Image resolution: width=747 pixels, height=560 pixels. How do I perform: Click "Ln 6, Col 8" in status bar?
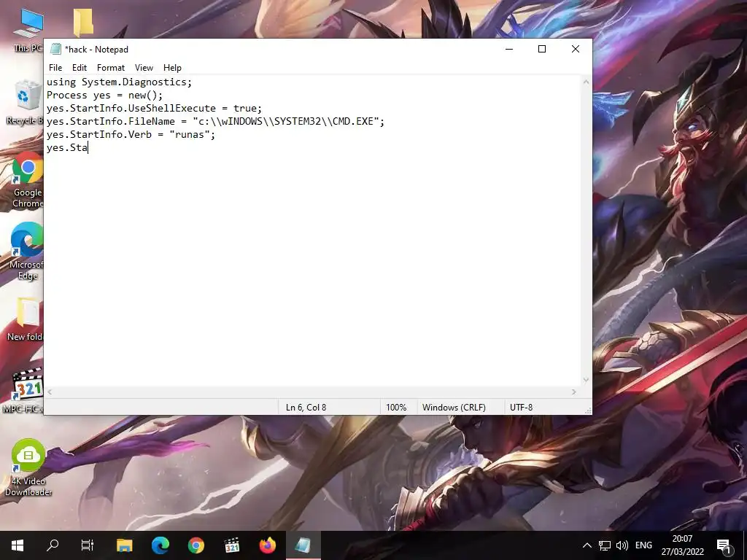306,408
